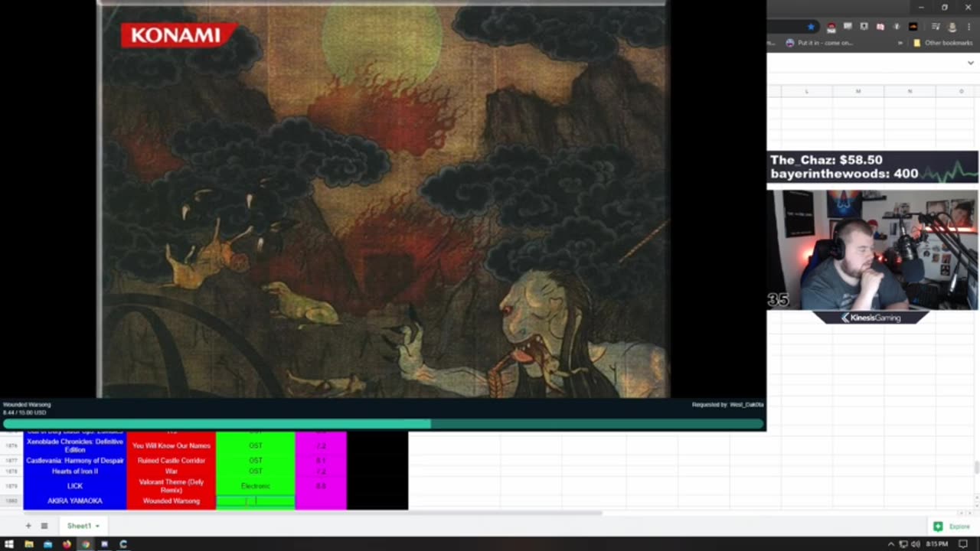980x551 pixels.
Task: Select the 'Wounded Warsong' cell
Action: pyautogui.click(x=171, y=501)
